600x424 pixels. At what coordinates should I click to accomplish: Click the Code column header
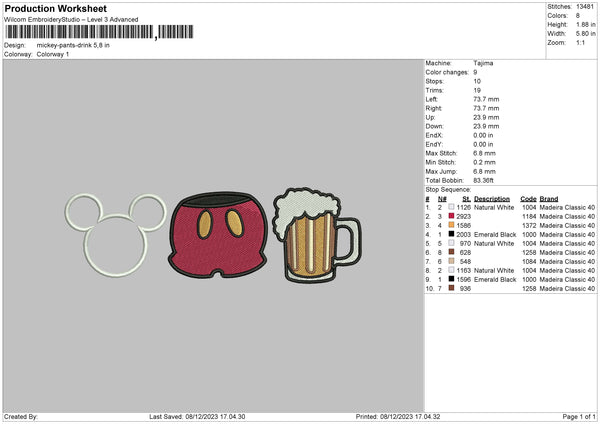click(528, 199)
